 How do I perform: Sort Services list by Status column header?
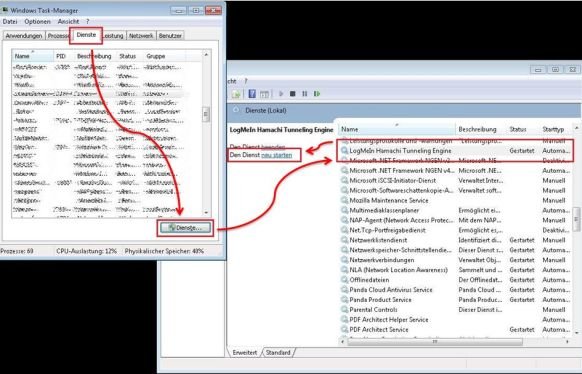point(523,129)
